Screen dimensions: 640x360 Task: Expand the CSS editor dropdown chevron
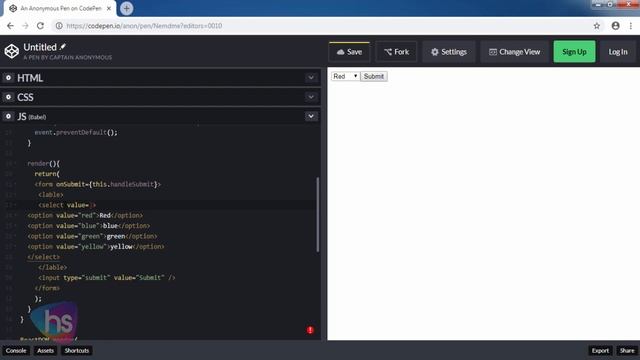[x=311, y=97]
